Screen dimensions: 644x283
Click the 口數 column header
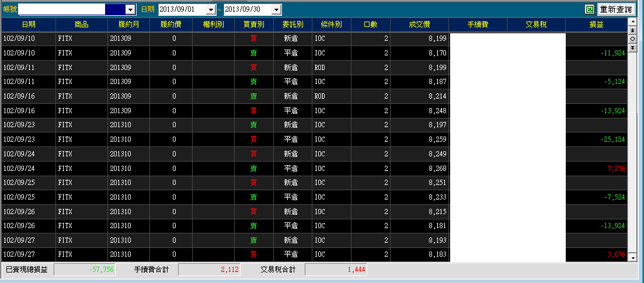371,25
